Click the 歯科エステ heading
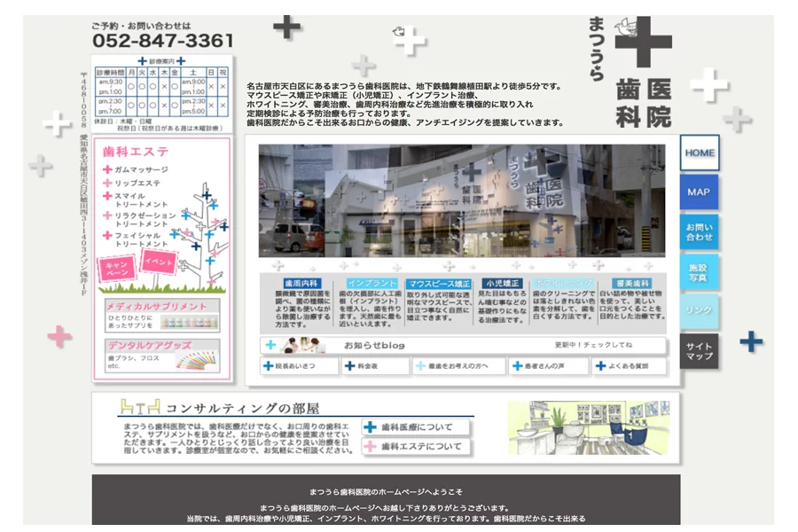Viewport: 798px width, 532px height. pos(136,152)
